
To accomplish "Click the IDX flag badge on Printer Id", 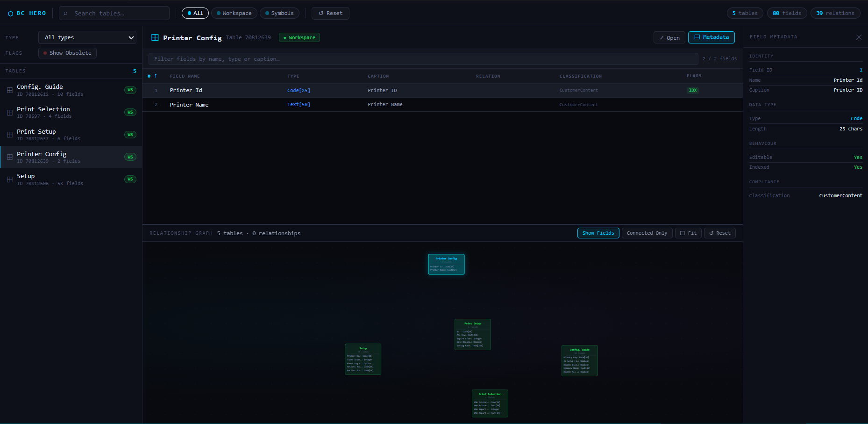I will (693, 90).
